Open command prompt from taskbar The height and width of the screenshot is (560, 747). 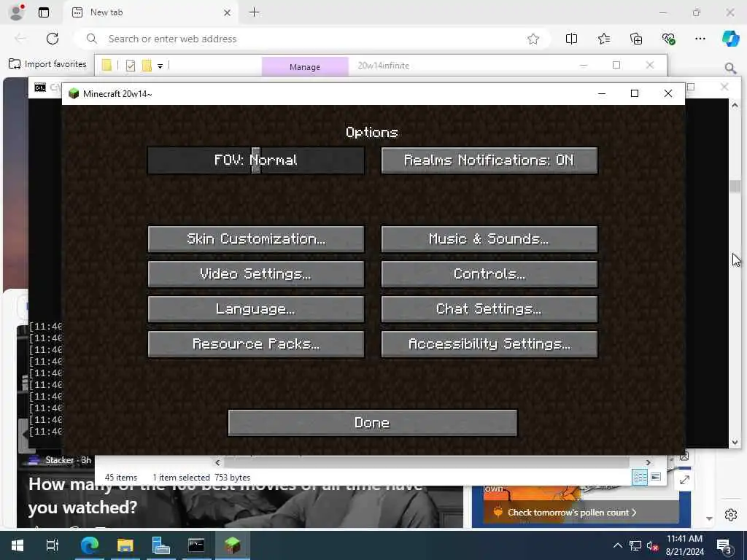point(196,545)
